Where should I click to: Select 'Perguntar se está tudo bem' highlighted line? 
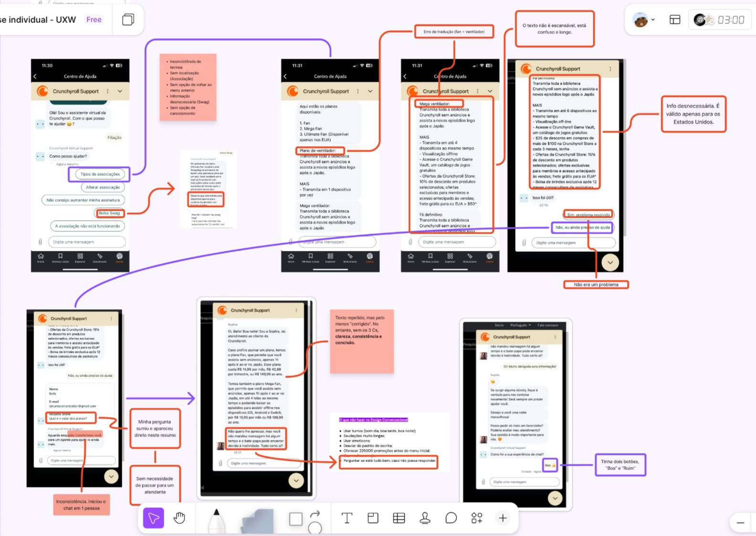388,461
